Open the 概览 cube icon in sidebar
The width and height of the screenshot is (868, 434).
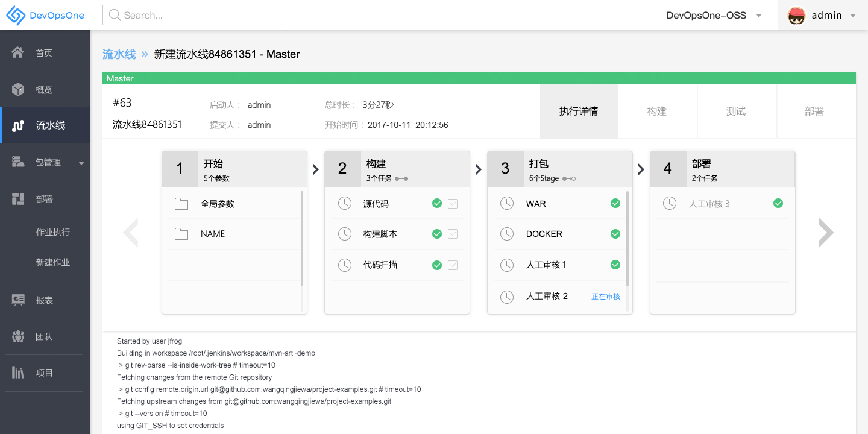[18, 89]
